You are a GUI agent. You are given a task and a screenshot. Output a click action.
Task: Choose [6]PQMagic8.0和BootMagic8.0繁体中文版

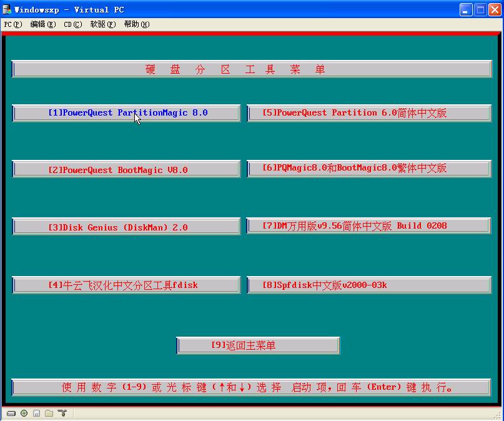tap(369, 169)
